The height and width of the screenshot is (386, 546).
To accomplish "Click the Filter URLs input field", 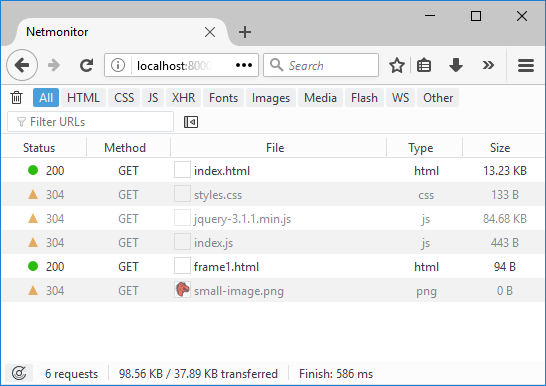I will click(91, 122).
